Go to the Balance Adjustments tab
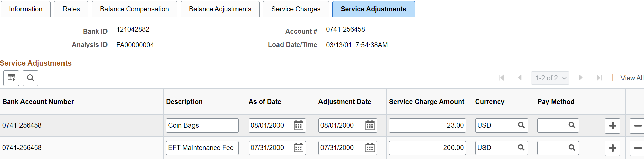Viewport: 644px width, 159px height. [x=220, y=9]
